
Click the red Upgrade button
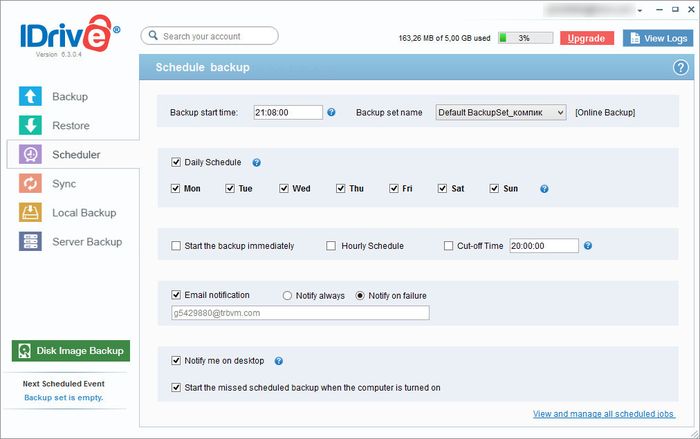586,38
